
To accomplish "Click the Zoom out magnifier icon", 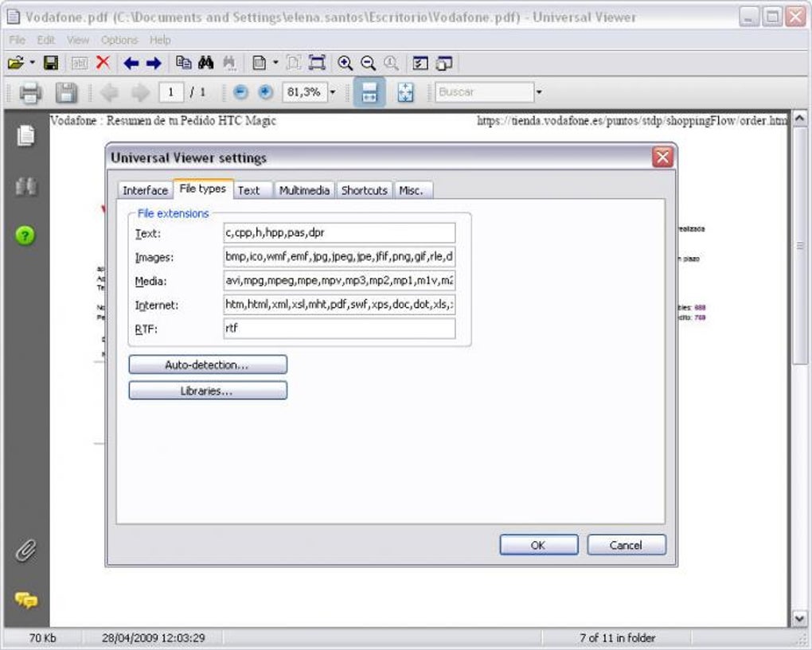I will (x=369, y=63).
